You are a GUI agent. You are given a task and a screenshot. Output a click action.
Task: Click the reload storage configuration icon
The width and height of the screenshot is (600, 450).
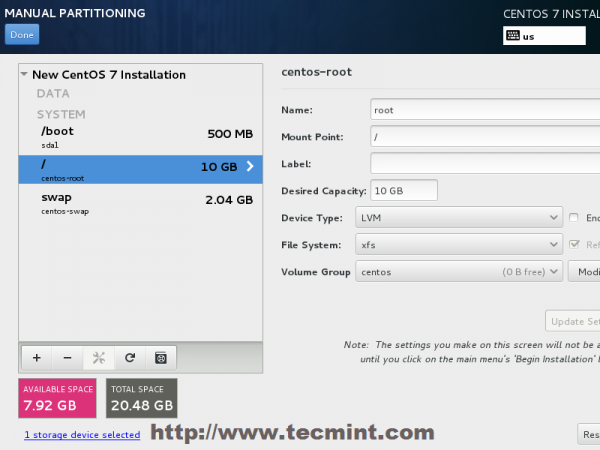click(129, 357)
